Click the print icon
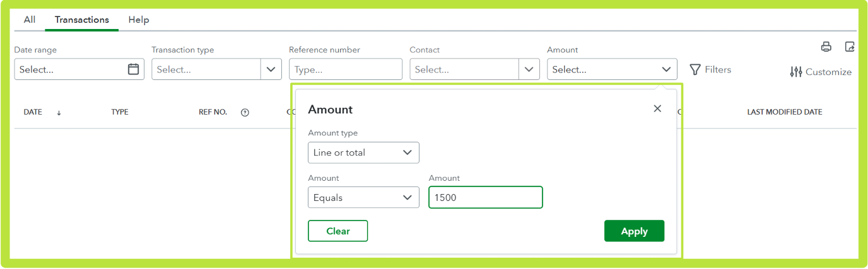This screenshot has width=868, height=269. (826, 47)
